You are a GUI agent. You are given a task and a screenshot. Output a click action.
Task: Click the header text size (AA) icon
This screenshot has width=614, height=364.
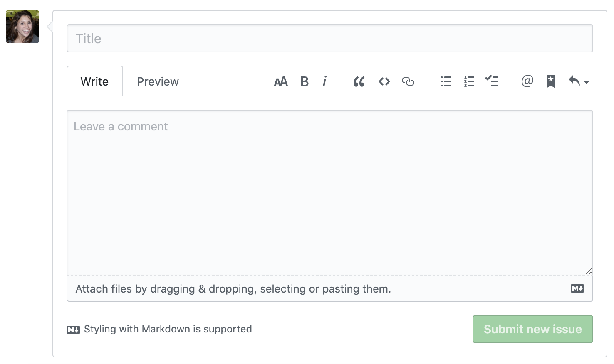pyautogui.click(x=281, y=82)
